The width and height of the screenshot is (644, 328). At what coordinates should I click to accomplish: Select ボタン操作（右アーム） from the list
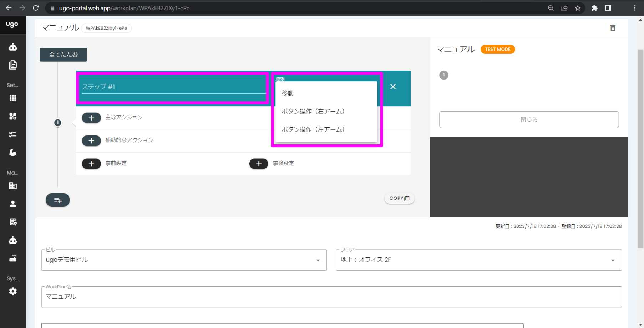313,111
